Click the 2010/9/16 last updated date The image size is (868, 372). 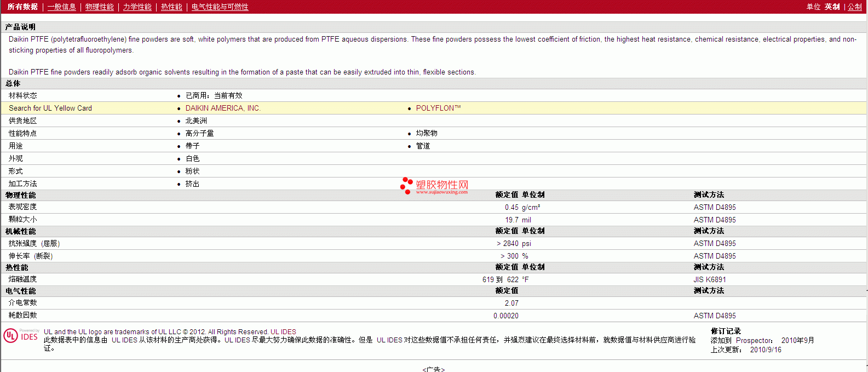[766, 350]
